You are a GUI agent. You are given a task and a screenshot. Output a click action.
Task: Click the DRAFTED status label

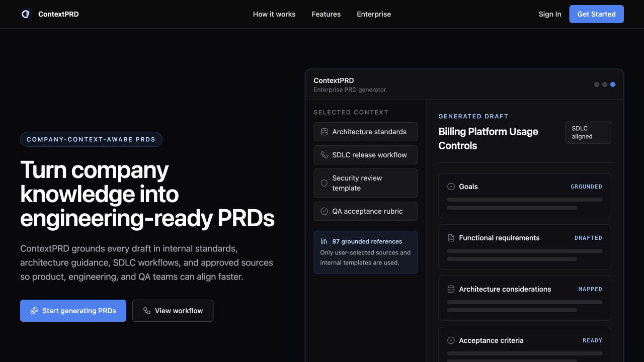[x=588, y=238]
